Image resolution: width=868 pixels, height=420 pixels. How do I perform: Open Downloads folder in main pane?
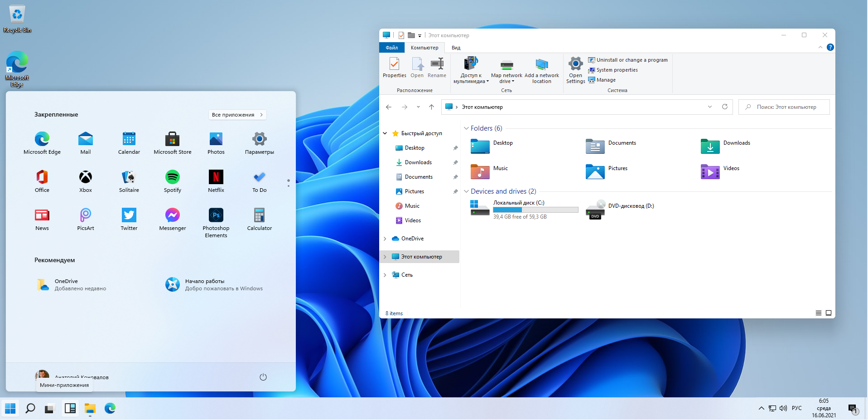(726, 146)
